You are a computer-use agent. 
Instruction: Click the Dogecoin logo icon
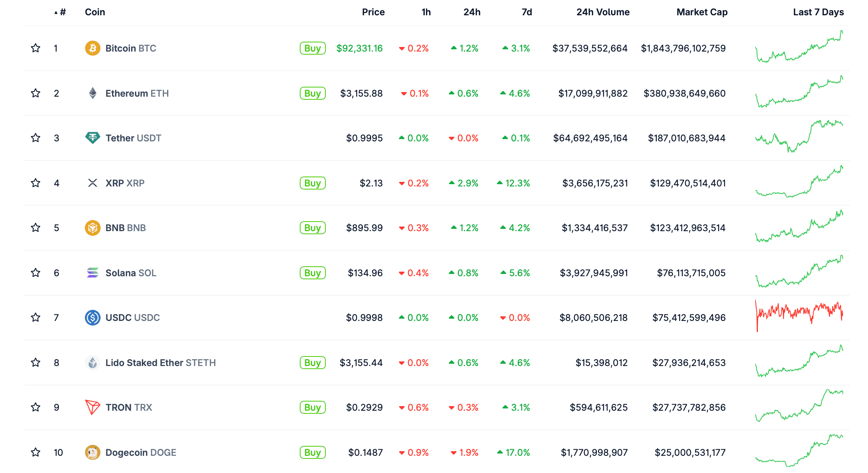point(93,452)
